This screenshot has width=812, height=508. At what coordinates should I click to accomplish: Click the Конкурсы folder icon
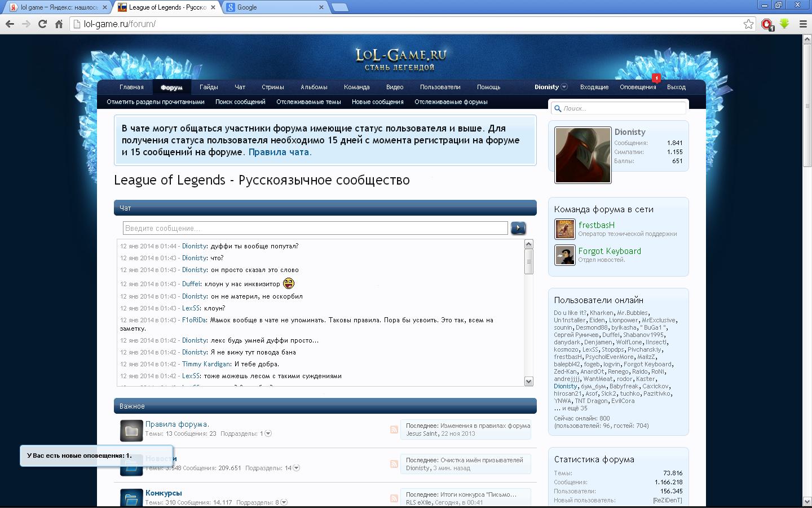point(131,498)
